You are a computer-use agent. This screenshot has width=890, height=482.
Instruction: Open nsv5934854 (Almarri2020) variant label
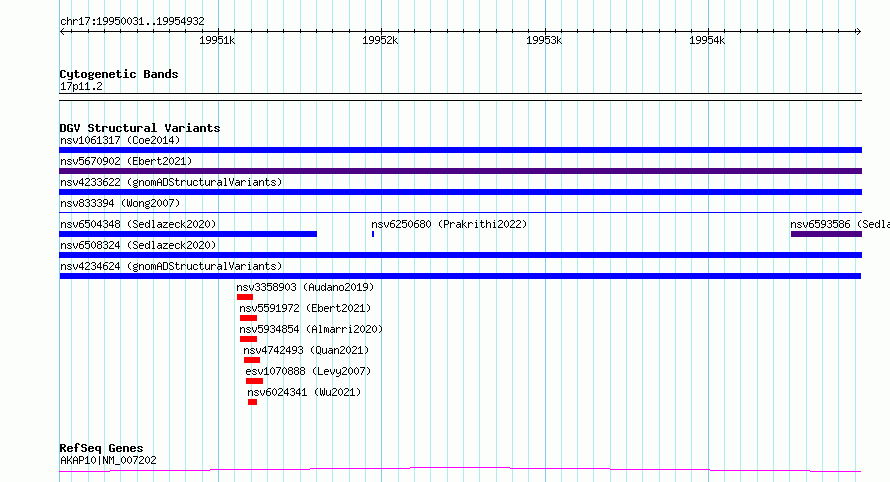coord(311,329)
